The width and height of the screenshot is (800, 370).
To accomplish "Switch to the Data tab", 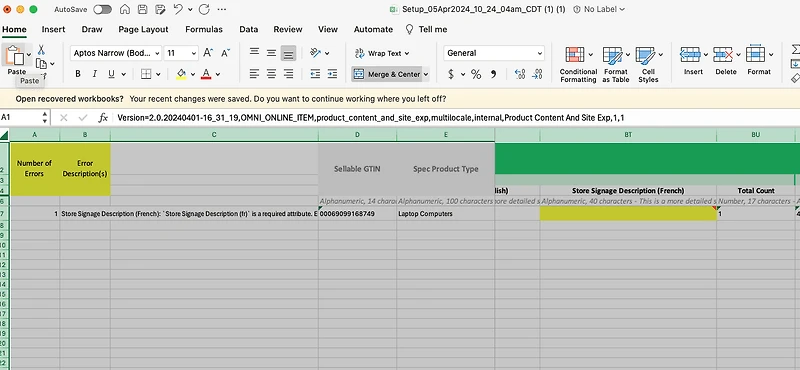I will (248, 29).
